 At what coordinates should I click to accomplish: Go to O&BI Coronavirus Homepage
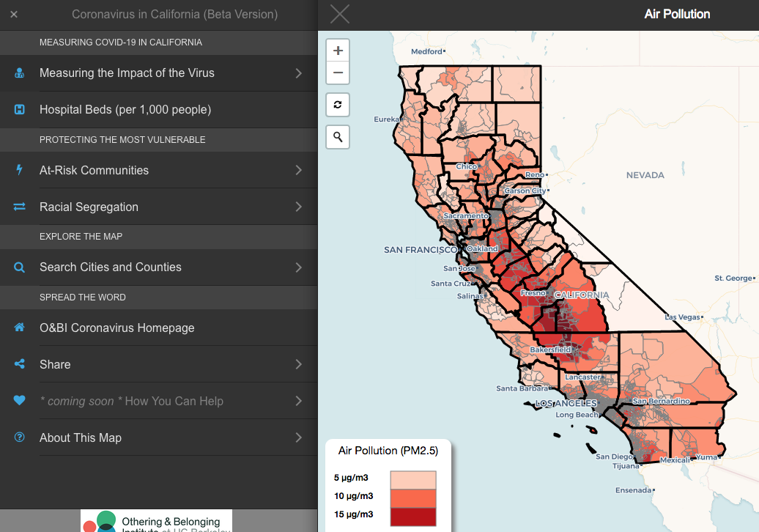click(159, 328)
